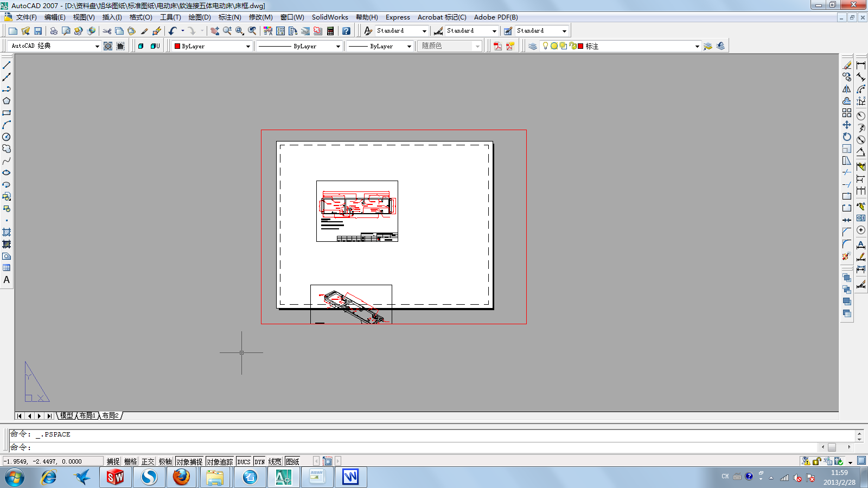
Task: Select the Polygon draw tool
Action: (x=7, y=101)
